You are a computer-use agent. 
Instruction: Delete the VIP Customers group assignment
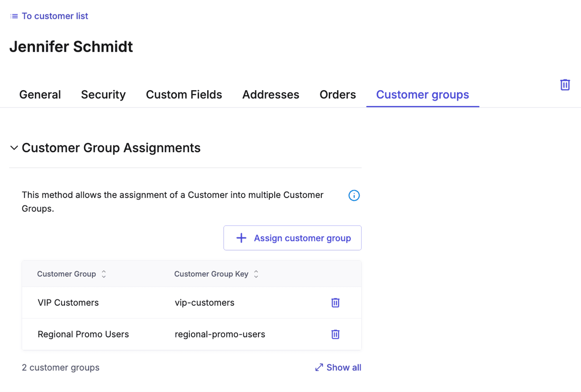335,303
